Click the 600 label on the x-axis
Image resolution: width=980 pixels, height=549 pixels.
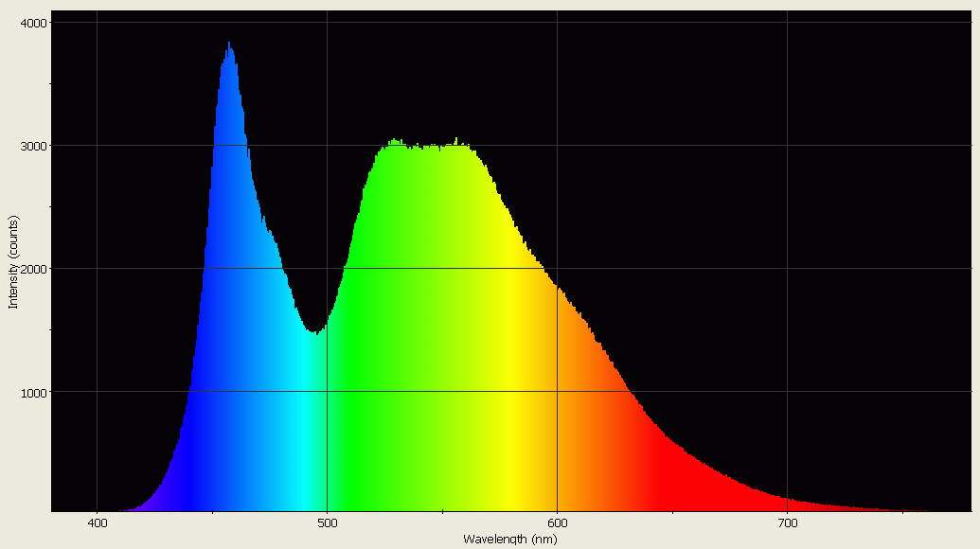(x=559, y=522)
